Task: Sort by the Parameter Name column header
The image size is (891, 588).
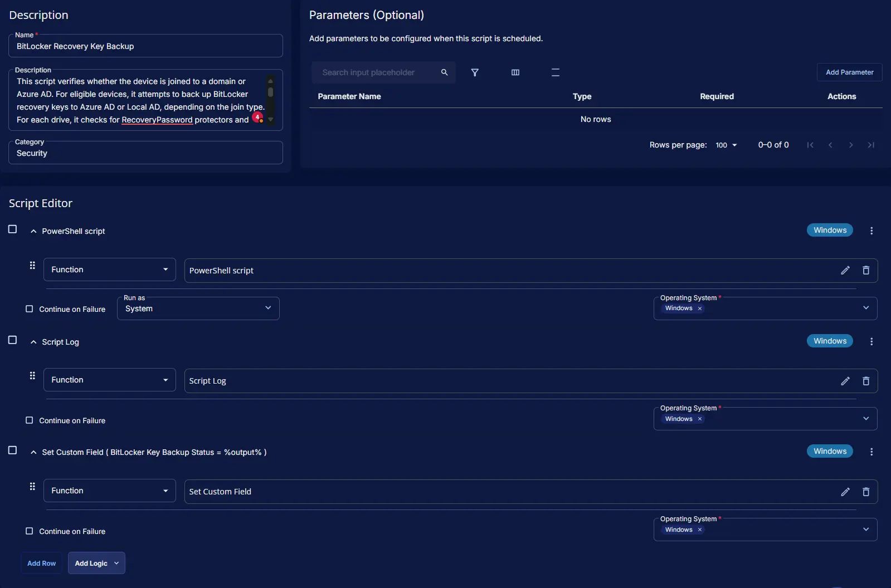Action: tap(349, 96)
